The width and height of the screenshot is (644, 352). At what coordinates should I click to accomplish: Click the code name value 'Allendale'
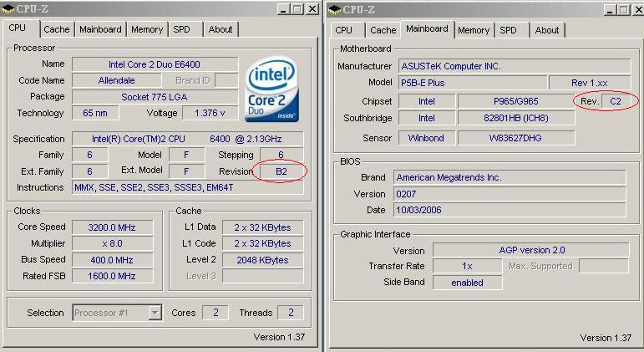[117, 80]
